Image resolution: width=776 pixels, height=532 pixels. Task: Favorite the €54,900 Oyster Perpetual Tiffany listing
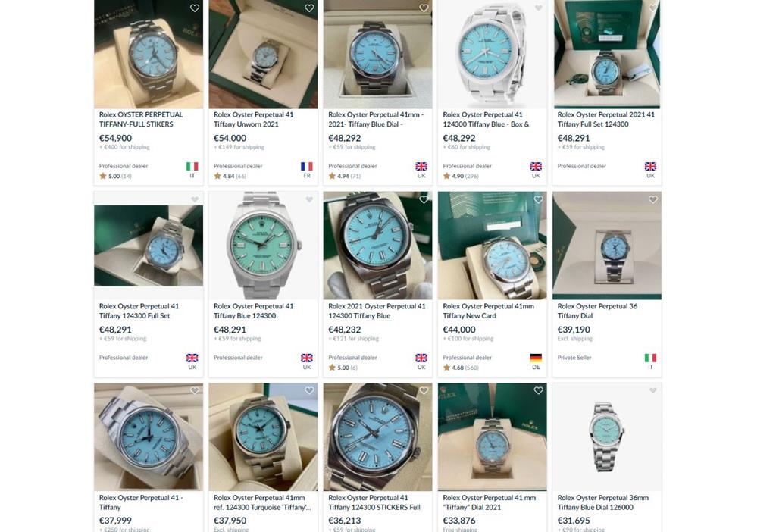pyautogui.click(x=195, y=8)
